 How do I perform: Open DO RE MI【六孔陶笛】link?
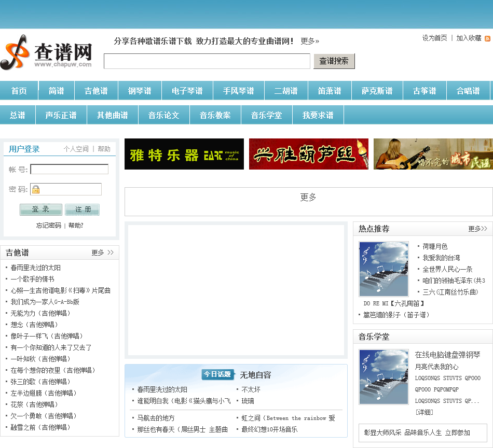click(394, 303)
